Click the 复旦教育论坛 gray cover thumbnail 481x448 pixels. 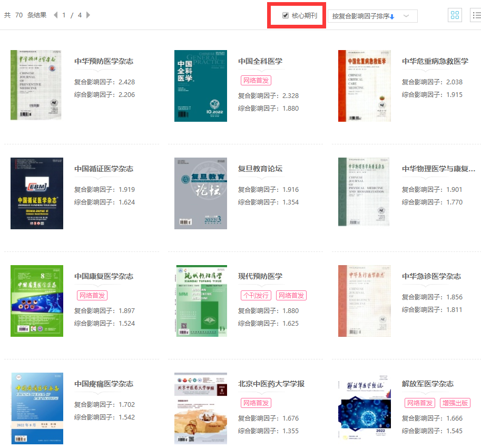pos(201,193)
